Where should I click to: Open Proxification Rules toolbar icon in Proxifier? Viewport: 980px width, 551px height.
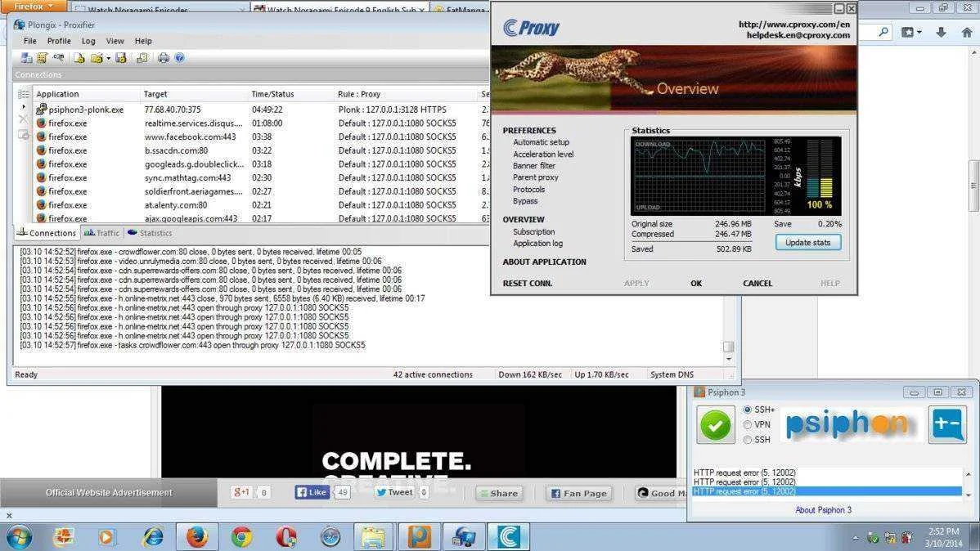[x=42, y=58]
